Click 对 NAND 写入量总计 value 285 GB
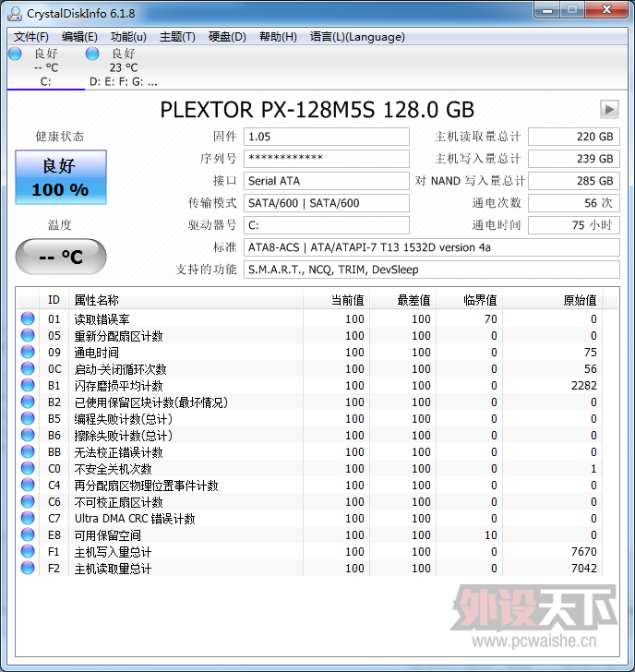 coord(574,181)
